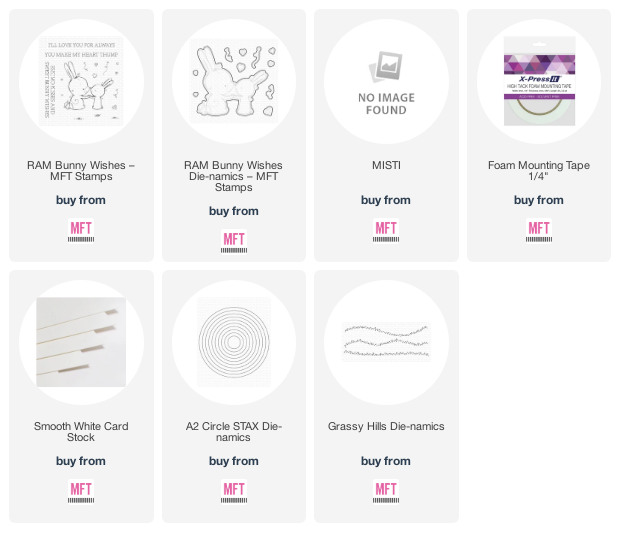Click MFT logo under Foam Mounting Tape
The height and width of the screenshot is (543, 620).
(539, 231)
